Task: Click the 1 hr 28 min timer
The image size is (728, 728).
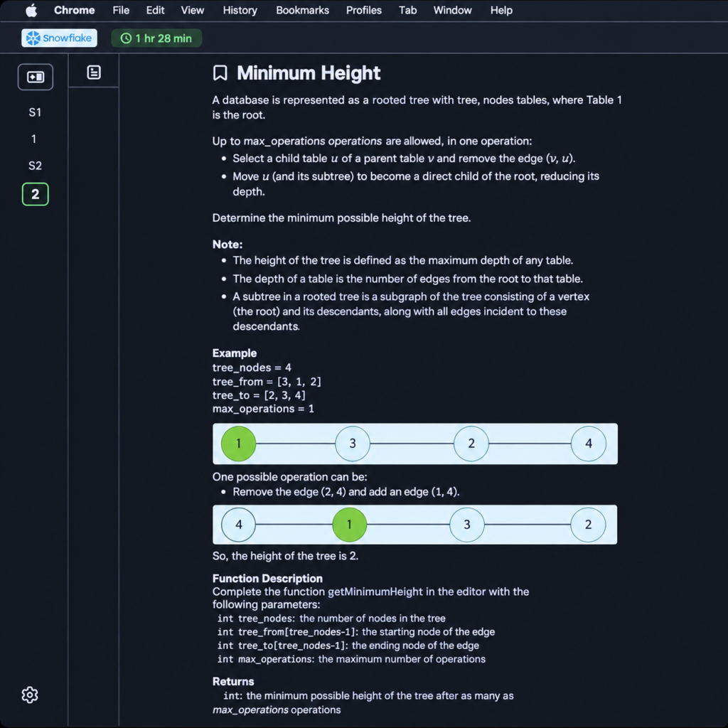Action: tap(156, 38)
